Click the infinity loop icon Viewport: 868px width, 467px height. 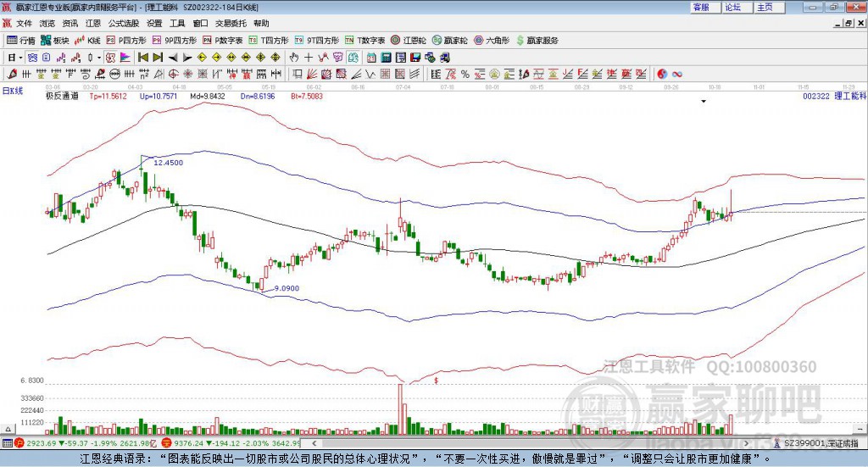click(x=677, y=74)
